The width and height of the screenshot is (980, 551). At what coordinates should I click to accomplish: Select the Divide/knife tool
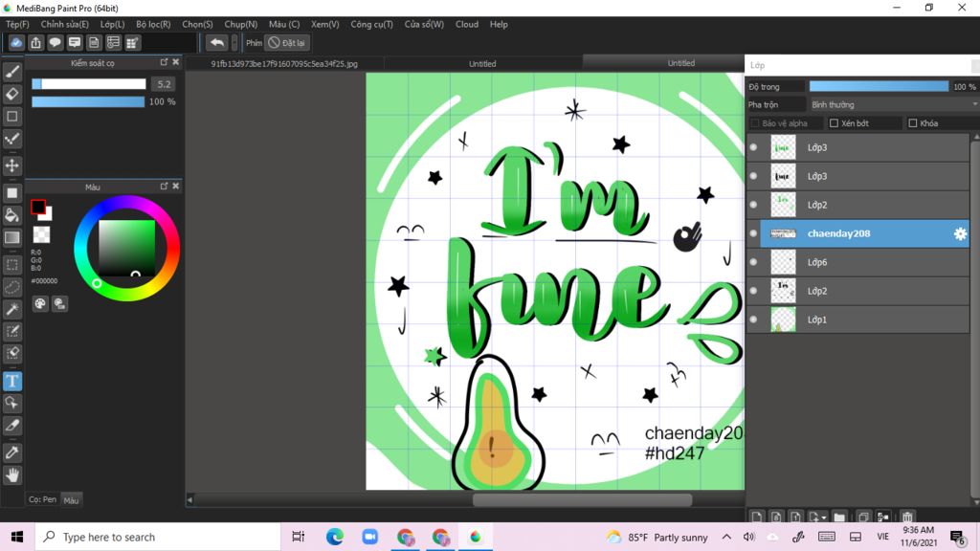pos(11,426)
